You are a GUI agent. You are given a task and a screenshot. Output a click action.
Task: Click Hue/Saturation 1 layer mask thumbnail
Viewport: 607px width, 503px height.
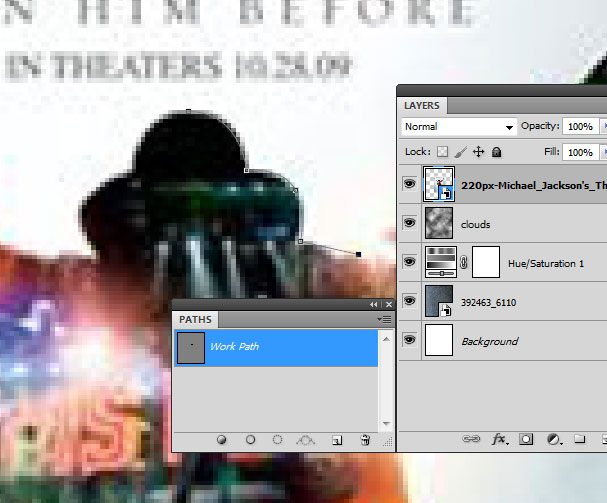[486, 262]
